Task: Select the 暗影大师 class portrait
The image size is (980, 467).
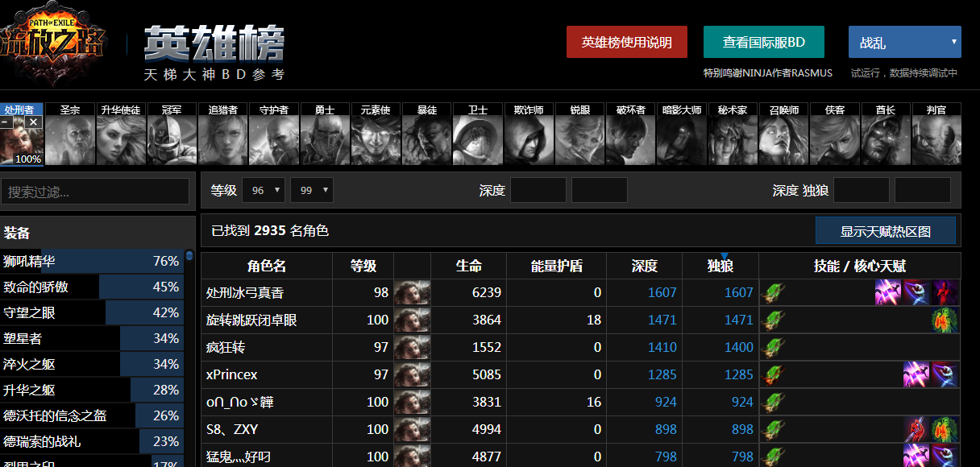Action: pos(681,134)
